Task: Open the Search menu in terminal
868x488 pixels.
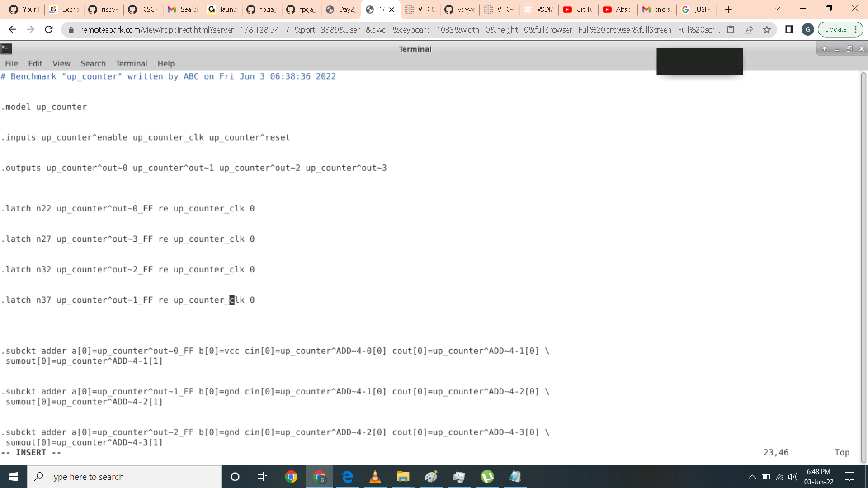Action: [93, 63]
